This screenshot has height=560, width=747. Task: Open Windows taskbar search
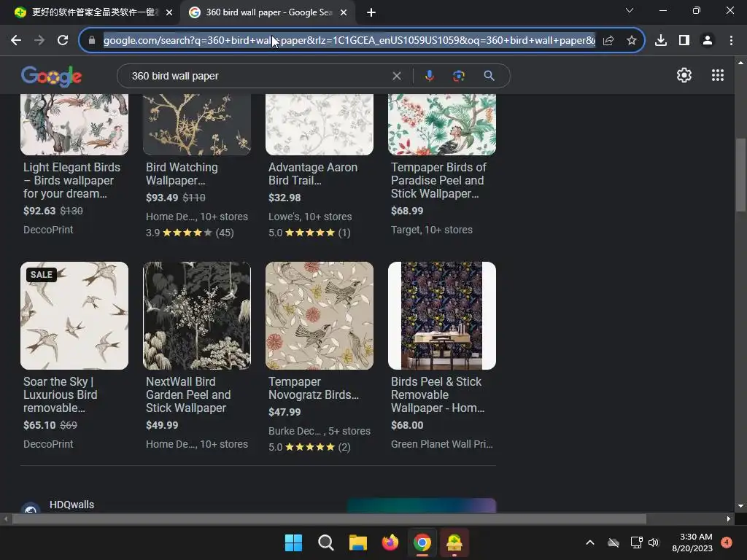326,542
